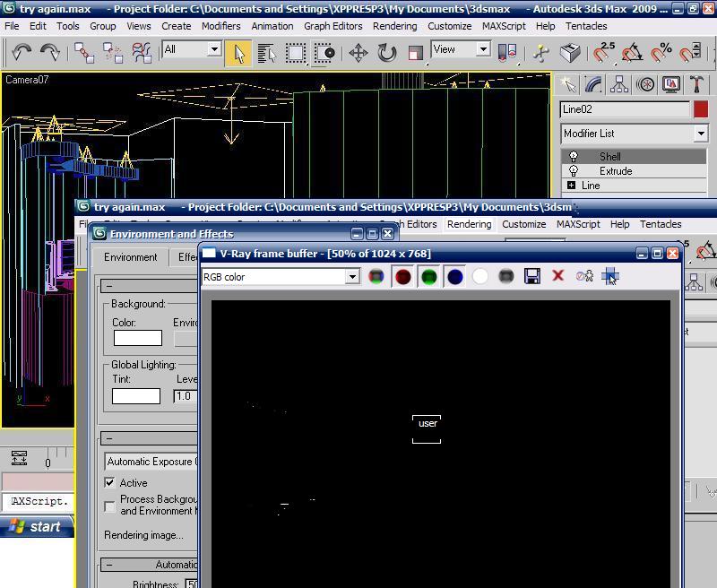Screen dimensions: 717x588
Task: Toggle the Keyboard Shortcut Override icon
Action: [570, 53]
